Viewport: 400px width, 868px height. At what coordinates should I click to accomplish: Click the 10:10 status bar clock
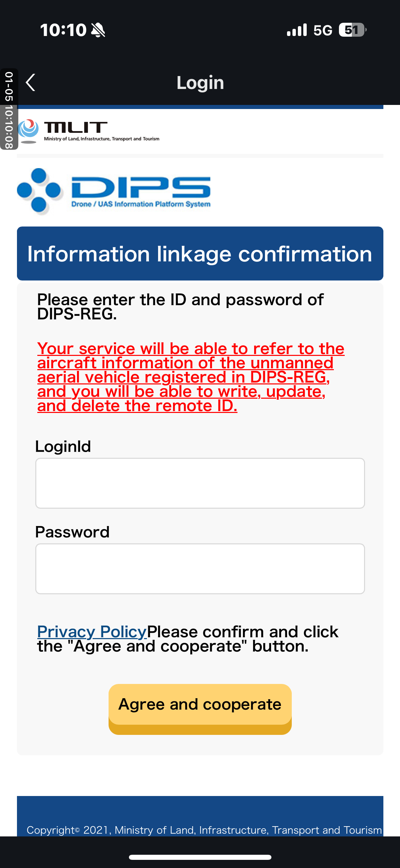(x=63, y=30)
